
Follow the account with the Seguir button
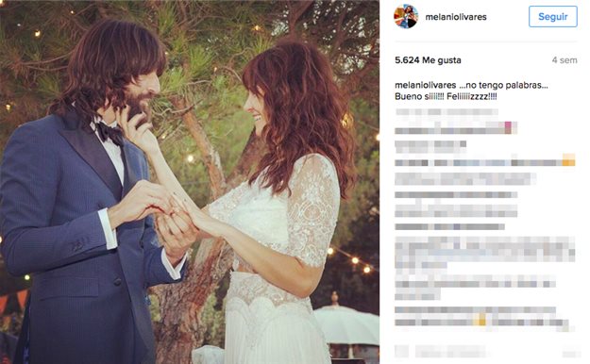552,17
